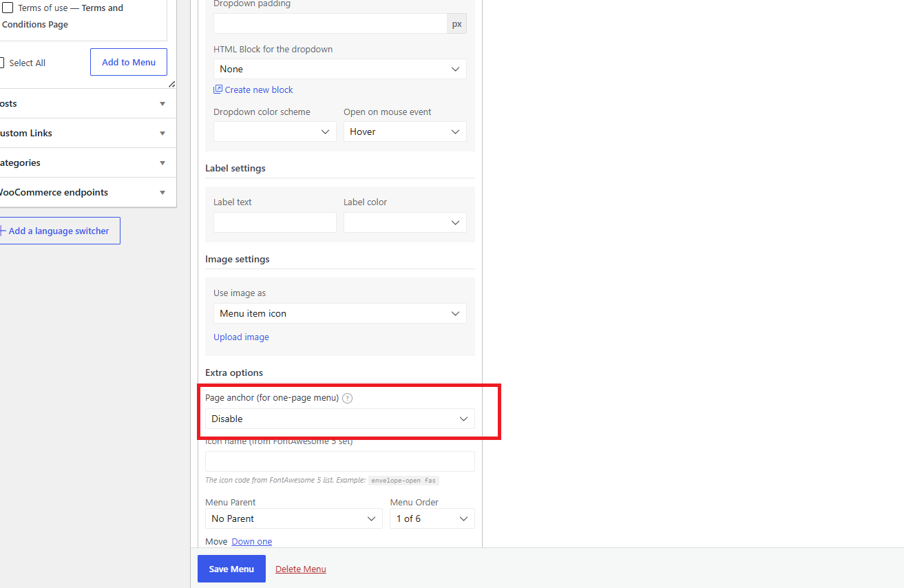The image size is (904, 588).
Task: Open the Page anchor Disable dropdown
Action: pyautogui.click(x=340, y=419)
